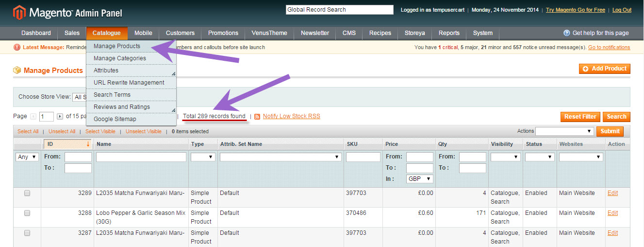Open the Storeya menu
The width and height of the screenshot is (644, 247).
(415, 33)
